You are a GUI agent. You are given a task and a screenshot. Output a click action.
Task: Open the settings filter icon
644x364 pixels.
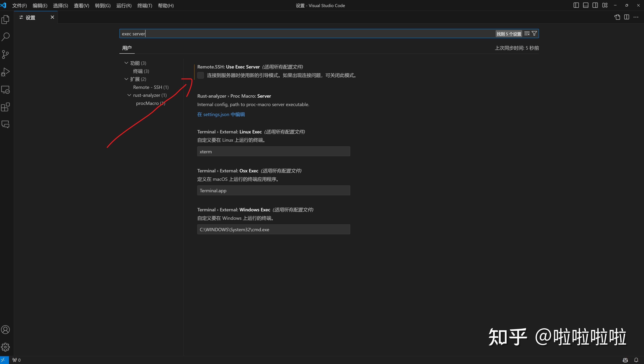click(534, 33)
